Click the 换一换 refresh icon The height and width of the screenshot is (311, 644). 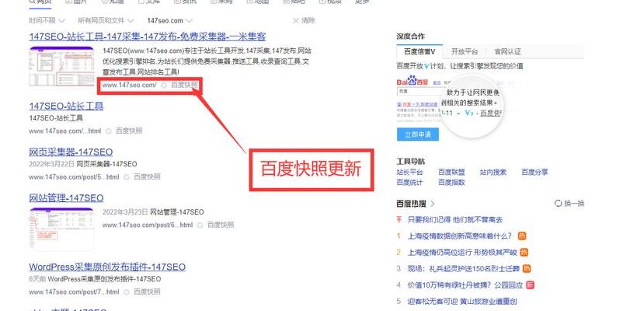click(x=558, y=204)
